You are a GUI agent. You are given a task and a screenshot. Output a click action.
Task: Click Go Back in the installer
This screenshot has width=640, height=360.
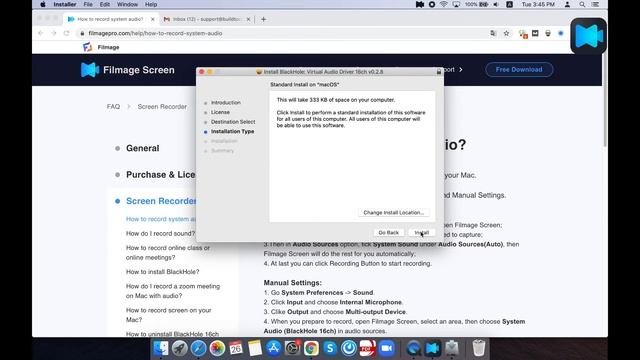point(388,233)
